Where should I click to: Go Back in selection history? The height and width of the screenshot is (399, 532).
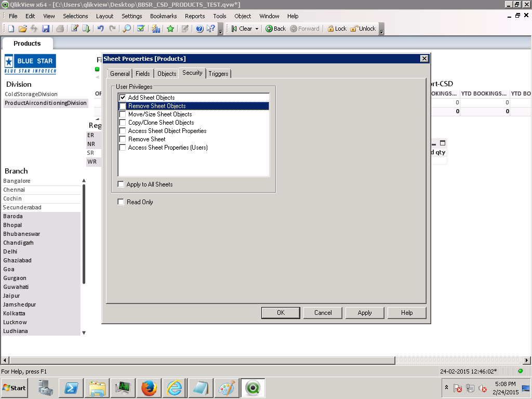pos(275,29)
